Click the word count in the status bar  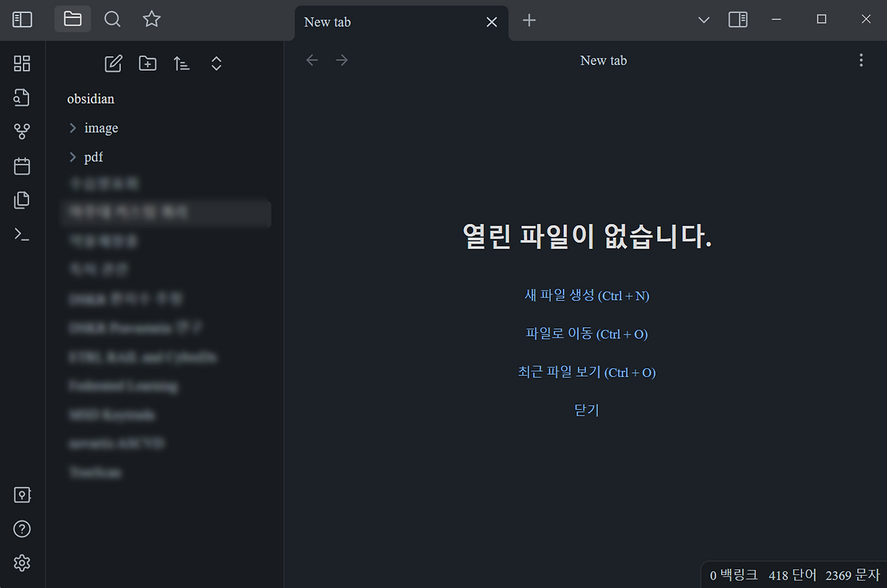791,575
